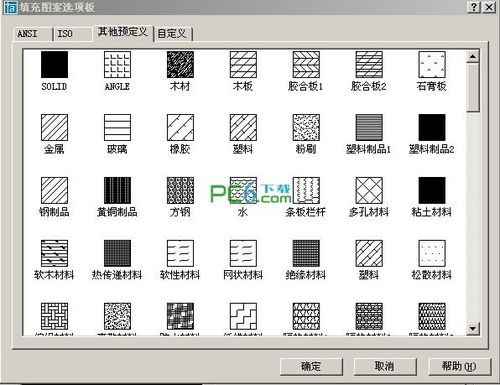Select the 橡胶 hatch pattern
Screen dimensions: 500x385
pos(180,127)
